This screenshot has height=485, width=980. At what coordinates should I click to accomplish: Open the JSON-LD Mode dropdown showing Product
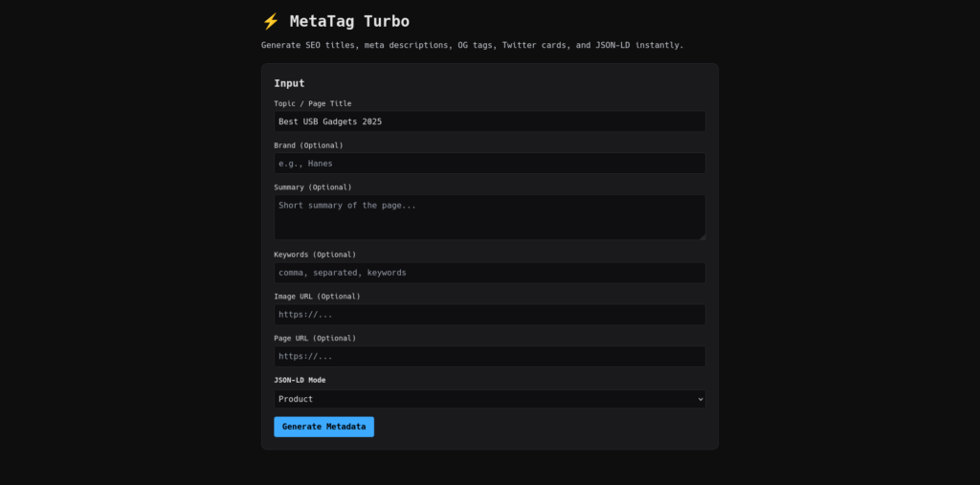click(x=489, y=399)
